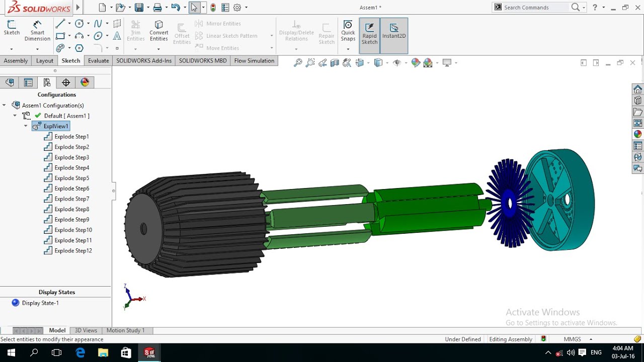Open the DisplayManager color tab
This screenshot has height=362, width=644.
tap(85, 82)
